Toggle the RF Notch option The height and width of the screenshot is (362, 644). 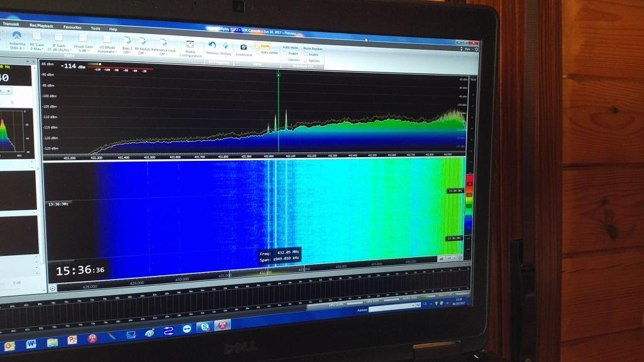(x=142, y=47)
